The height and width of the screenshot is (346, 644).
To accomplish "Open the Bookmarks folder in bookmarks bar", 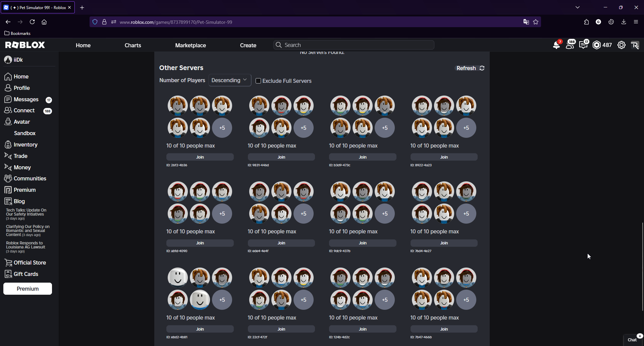I will [17, 33].
